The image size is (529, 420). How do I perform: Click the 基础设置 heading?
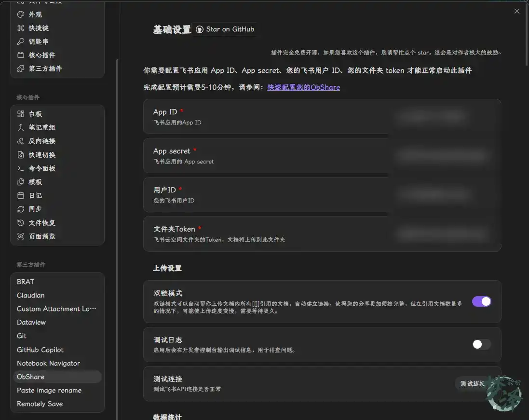172,30
